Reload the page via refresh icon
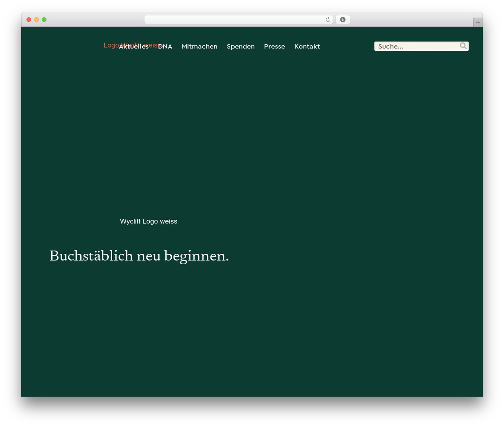 pyautogui.click(x=328, y=20)
